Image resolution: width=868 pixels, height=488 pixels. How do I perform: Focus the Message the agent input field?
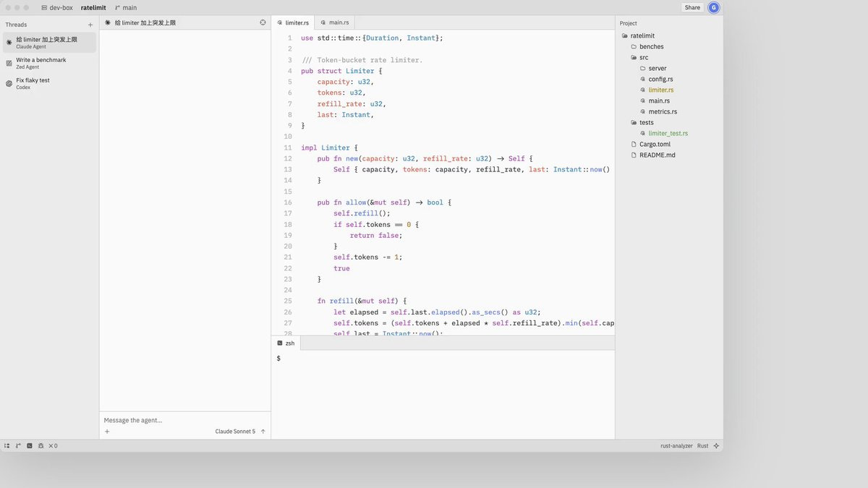184,420
